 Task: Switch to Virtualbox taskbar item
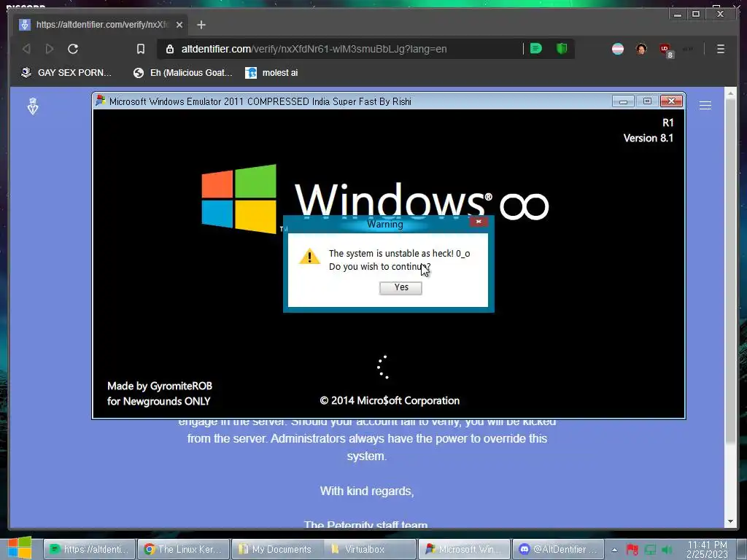pyautogui.click(x=370, y=549)
